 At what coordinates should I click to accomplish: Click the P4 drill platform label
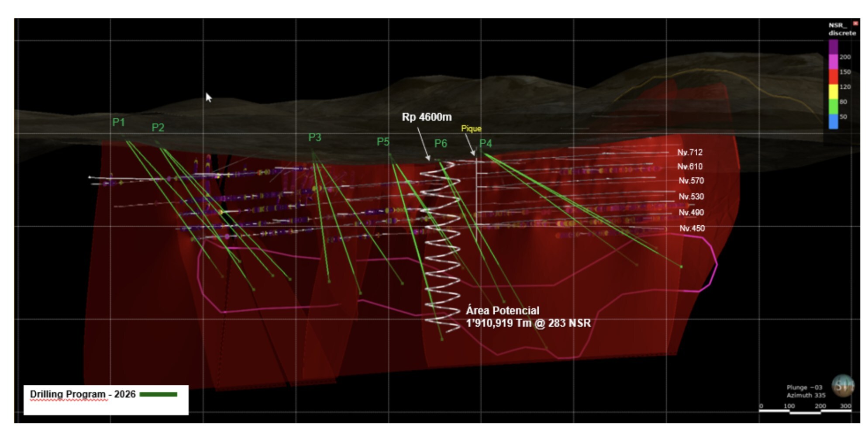[x=486, y=144]
